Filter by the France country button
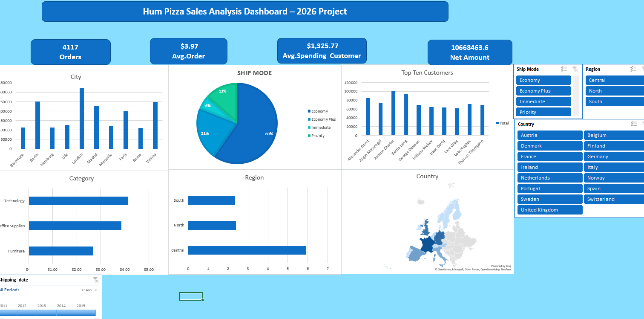This screenshot has width=644, height=319. pyautogui.click(x=550, y=157)
